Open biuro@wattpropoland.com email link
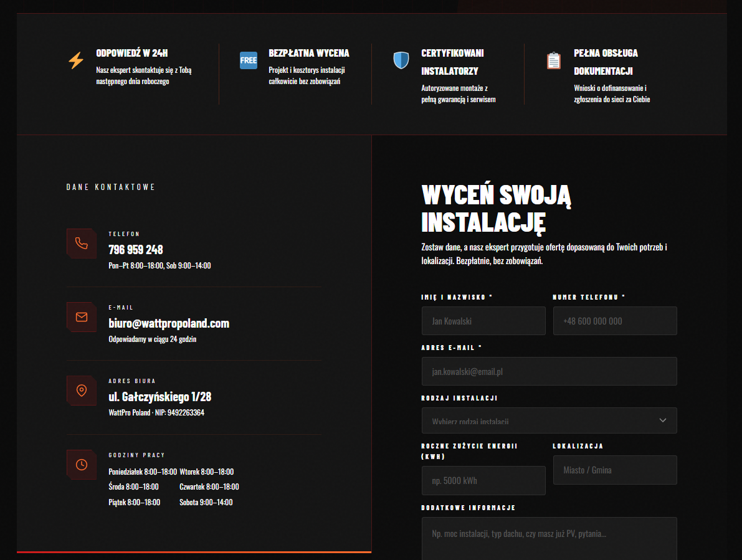The width and height of the screenshot is (742, 560). pos(169,323)
